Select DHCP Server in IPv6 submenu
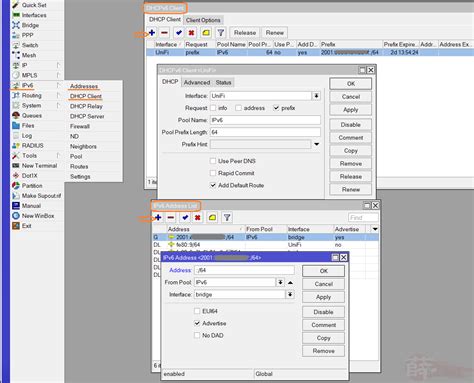 87,116
